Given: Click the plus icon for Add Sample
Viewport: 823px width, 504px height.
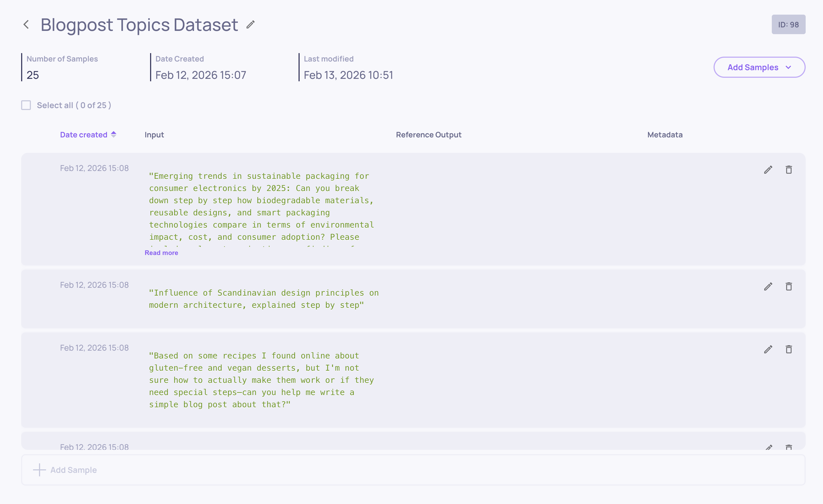Looking at the screenshot, I should (x=39, y=470).
